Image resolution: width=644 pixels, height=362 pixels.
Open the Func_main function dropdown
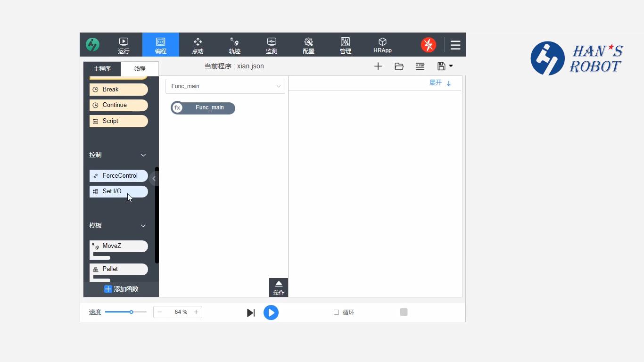225,86
